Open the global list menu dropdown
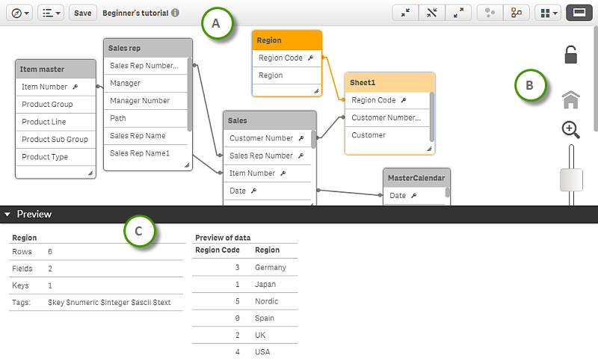 (51, 13)
